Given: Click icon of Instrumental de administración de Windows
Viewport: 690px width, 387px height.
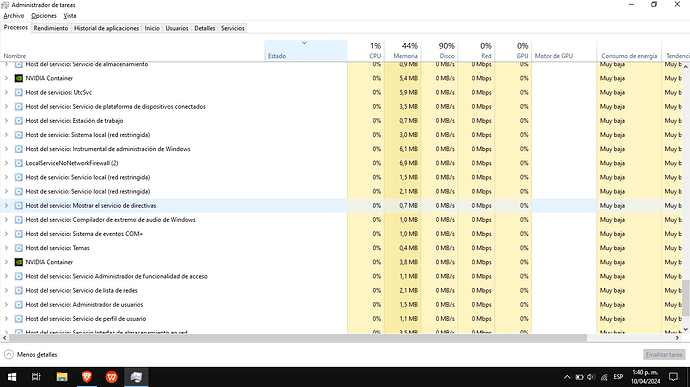Looking at the screenshot, I should 18,149.
